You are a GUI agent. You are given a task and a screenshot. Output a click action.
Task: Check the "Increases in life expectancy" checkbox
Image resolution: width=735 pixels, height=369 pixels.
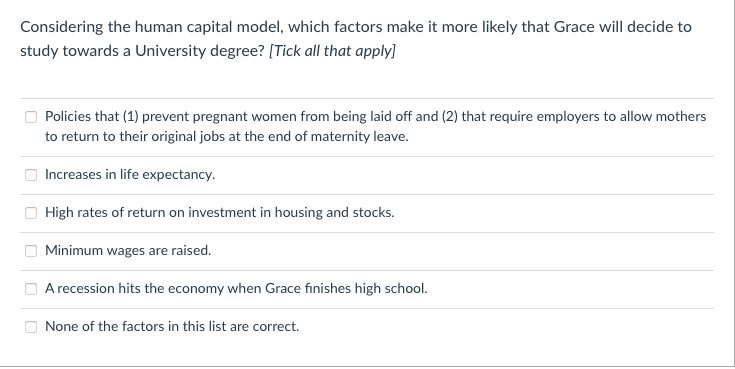click(31, 175)
